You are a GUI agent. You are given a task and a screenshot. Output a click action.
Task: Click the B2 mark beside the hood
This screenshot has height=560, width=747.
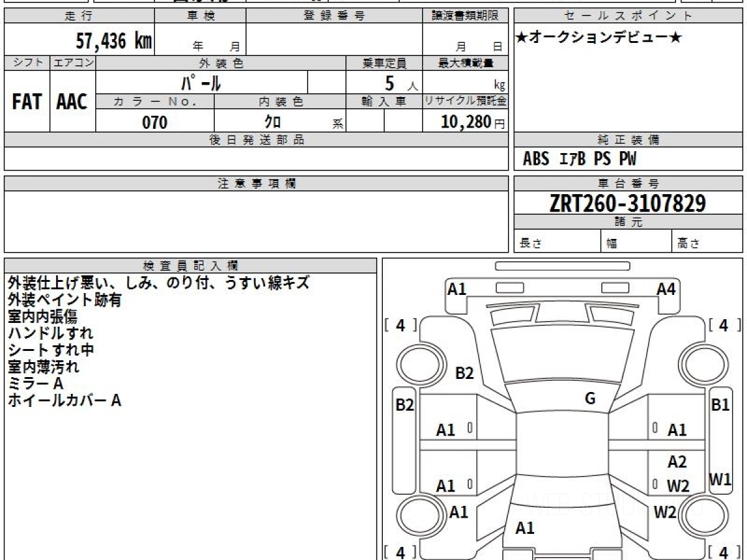(x=464, y=373)
